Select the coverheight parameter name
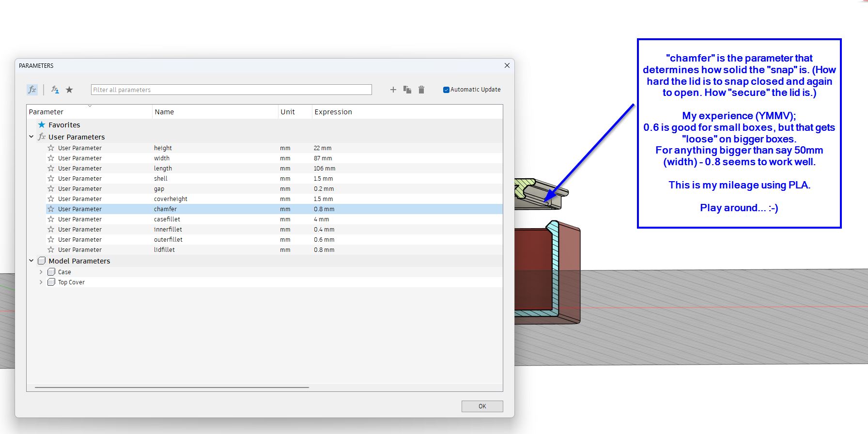 click(170, 199)
